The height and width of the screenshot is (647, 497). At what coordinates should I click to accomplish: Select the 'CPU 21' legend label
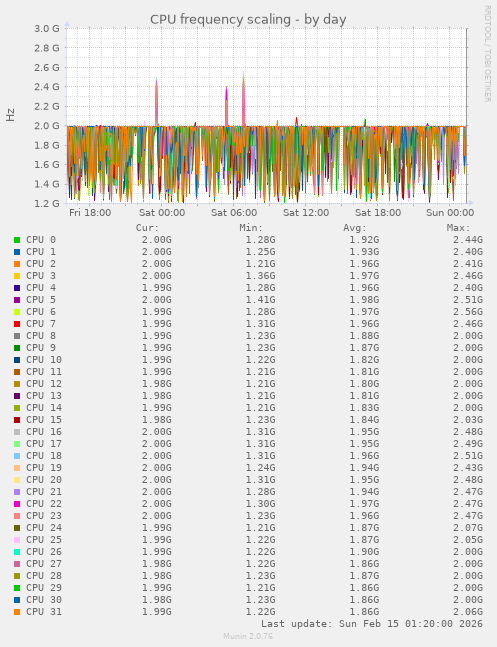pyautogui.click(x=44, y=492)
